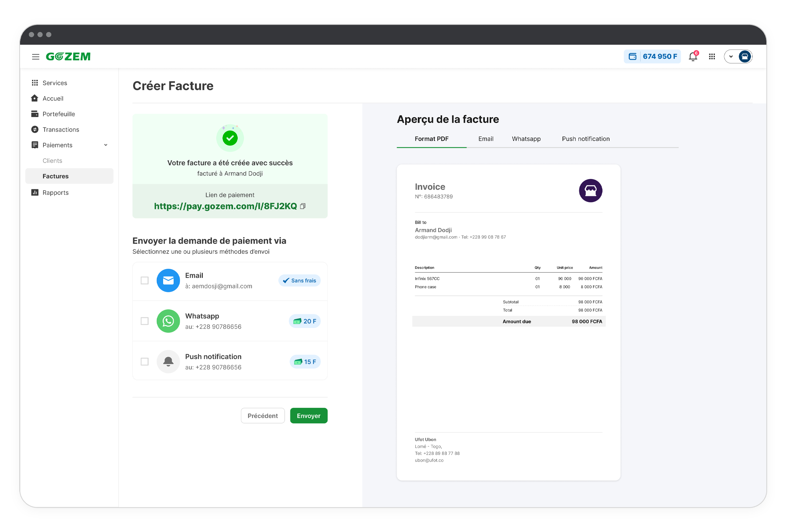The width and height of the screenshot is (786, 532).
Task: Check the Whatsapp sending option
Action: point(145,321)
